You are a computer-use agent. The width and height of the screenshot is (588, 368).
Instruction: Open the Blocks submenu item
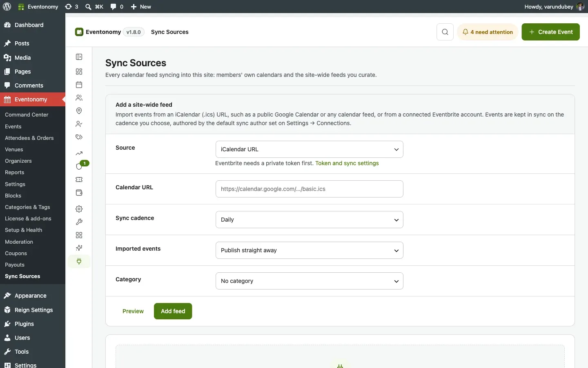coord(13,196)
